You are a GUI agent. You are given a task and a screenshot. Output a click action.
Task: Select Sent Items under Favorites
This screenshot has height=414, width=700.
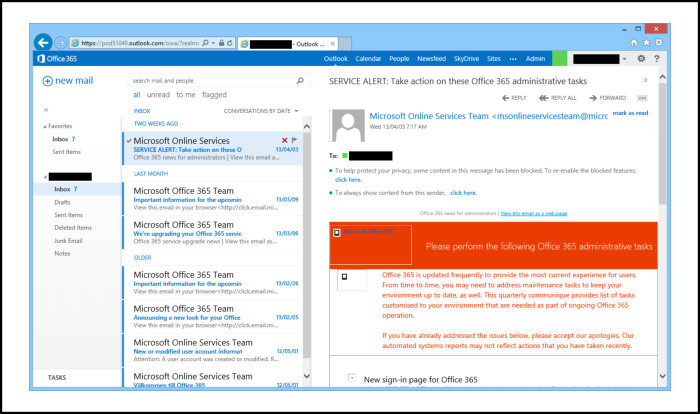(x=67, y=152)
